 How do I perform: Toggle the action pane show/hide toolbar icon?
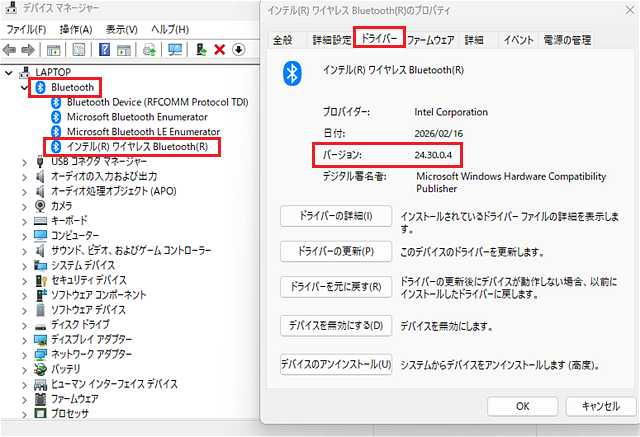124,50
